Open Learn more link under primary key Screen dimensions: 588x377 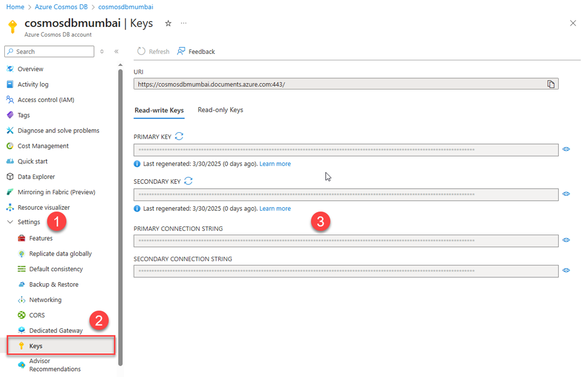pos(275,164)
